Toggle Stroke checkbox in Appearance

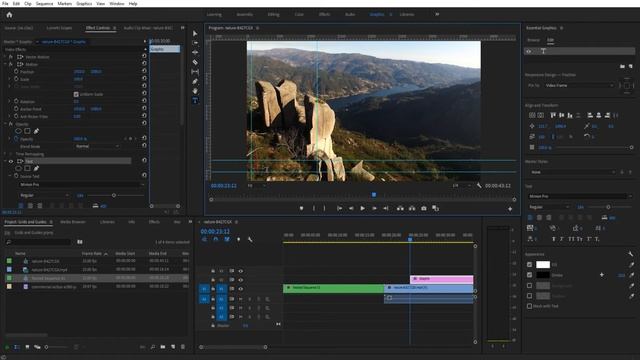(529, 275)
